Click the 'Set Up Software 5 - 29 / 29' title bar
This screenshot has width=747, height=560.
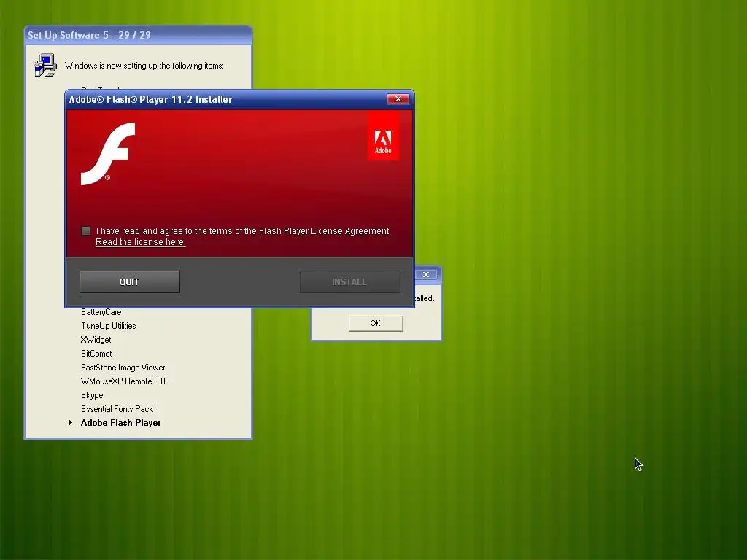click(138, 35)
